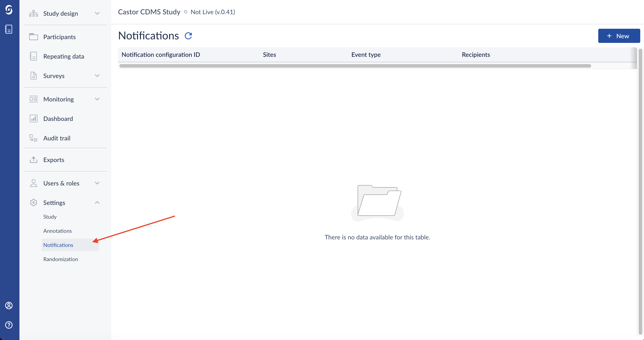The height and width of the screenshot is (340, 644).
Task: Open the Annotations settings page
Action: [x=57, y=231]
